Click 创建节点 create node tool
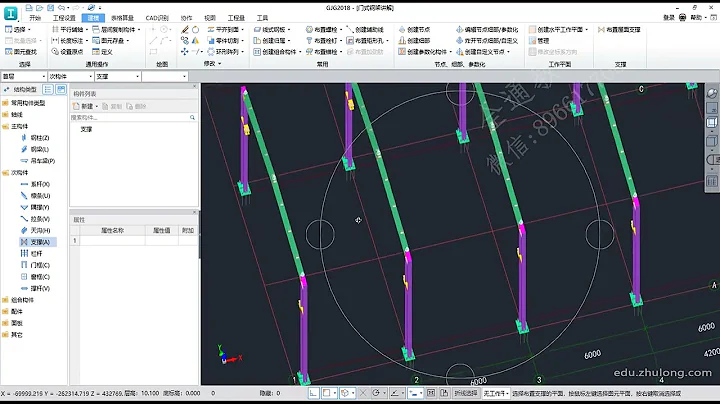Image resolution: width=720 pixels, height=404 pixels. (414, 29)
